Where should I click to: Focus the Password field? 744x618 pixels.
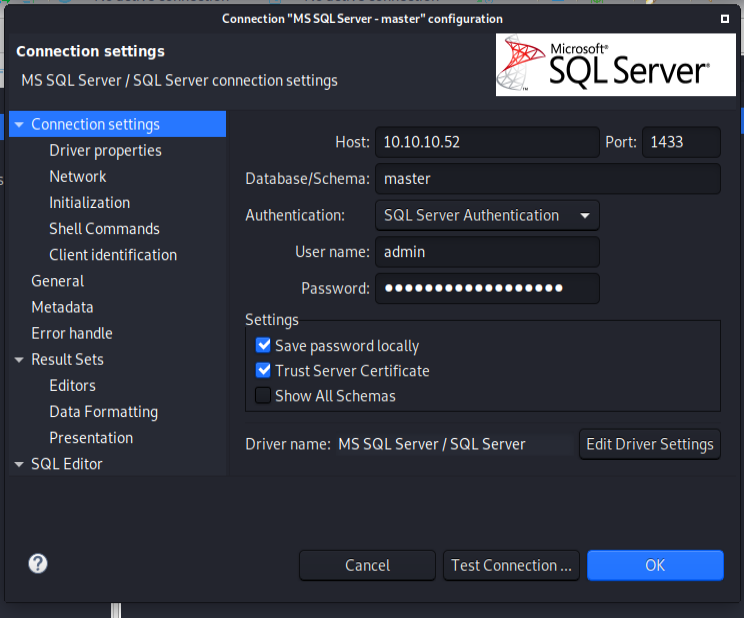click(x=486, y=289)
